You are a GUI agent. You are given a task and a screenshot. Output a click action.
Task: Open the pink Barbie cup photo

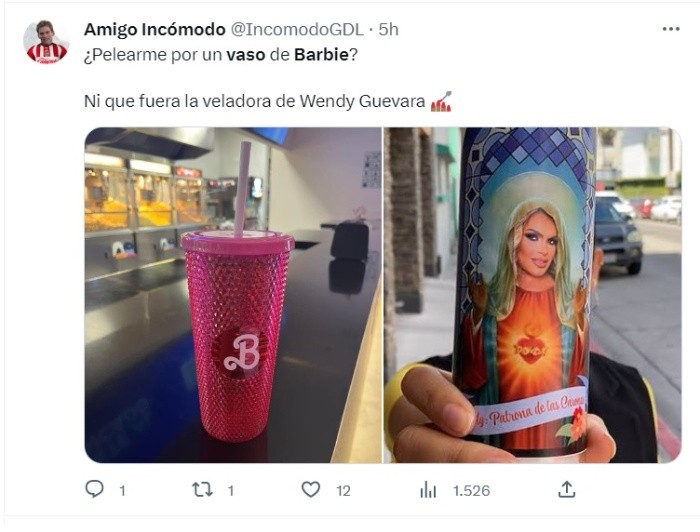click(x=233, y=295)
